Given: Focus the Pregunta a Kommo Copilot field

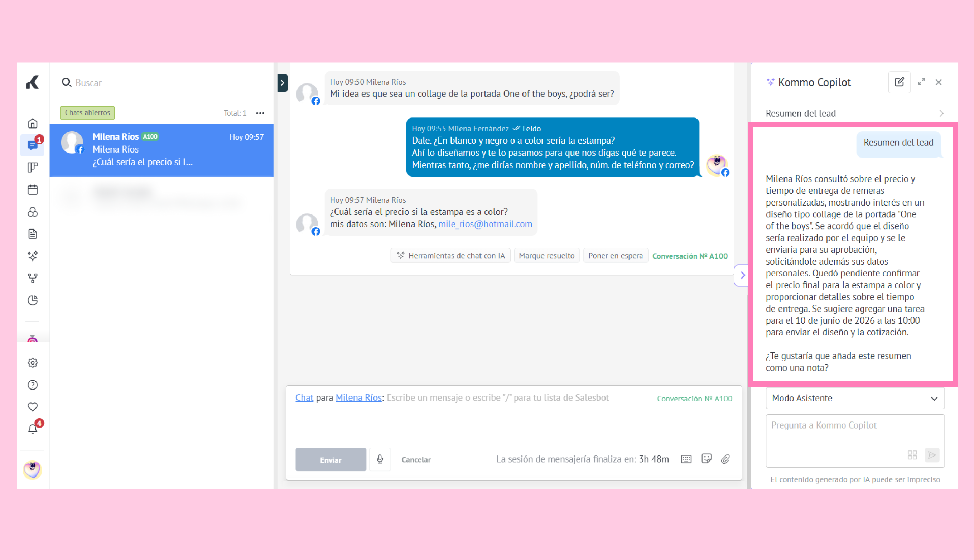Looking at the screenshot, I should click(855, 440).
